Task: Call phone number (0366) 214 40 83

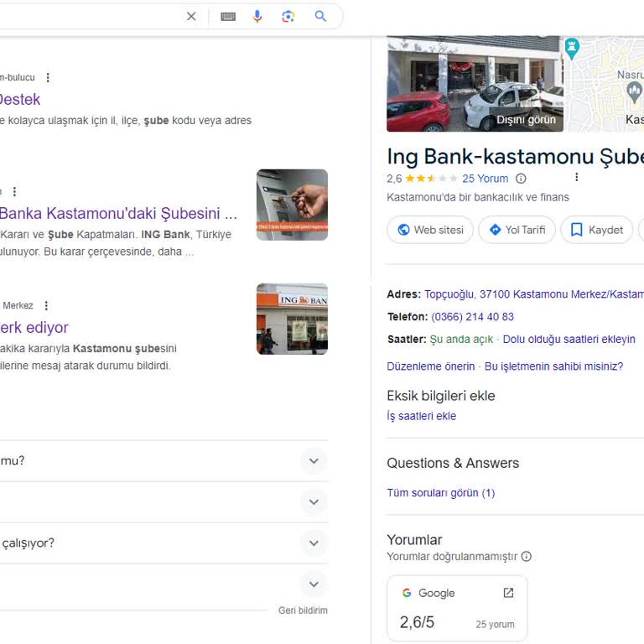Action: 472,317
